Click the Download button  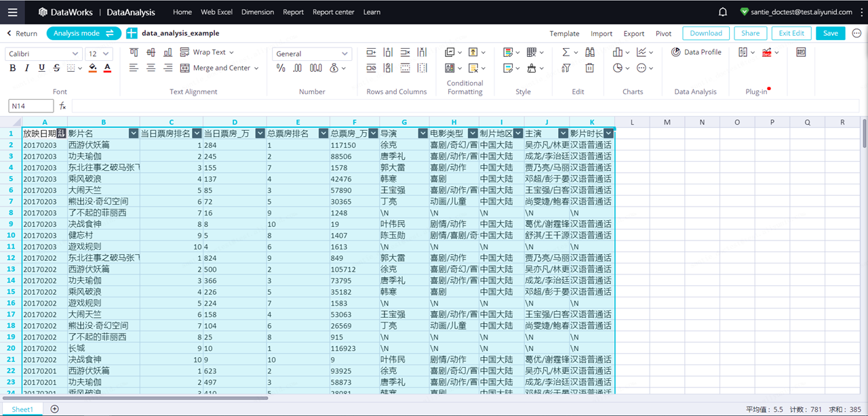[706, 33]
